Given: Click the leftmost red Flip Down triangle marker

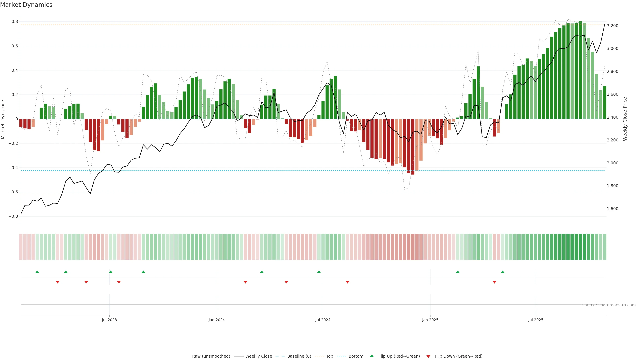Looking at the screenshot, I should (x=58, y=282).
